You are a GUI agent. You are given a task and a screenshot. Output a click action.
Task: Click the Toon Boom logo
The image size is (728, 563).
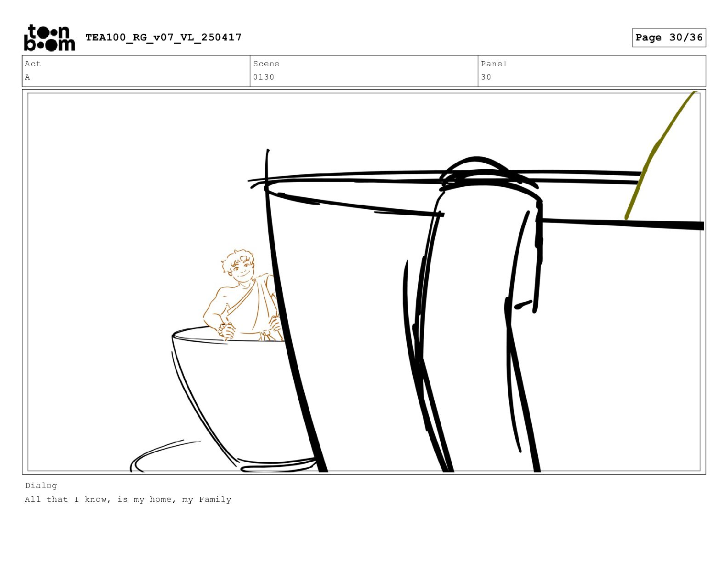click(x=49, y=38)
